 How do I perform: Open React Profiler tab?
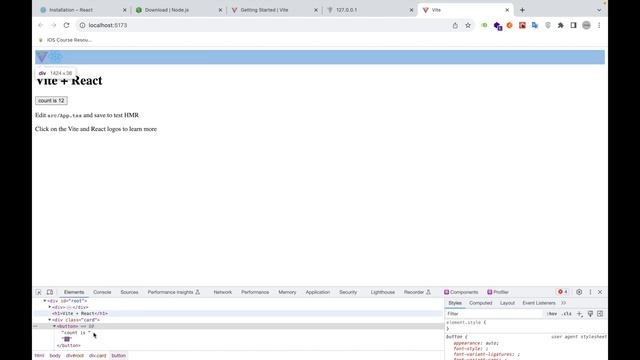[x=498, y=292]
